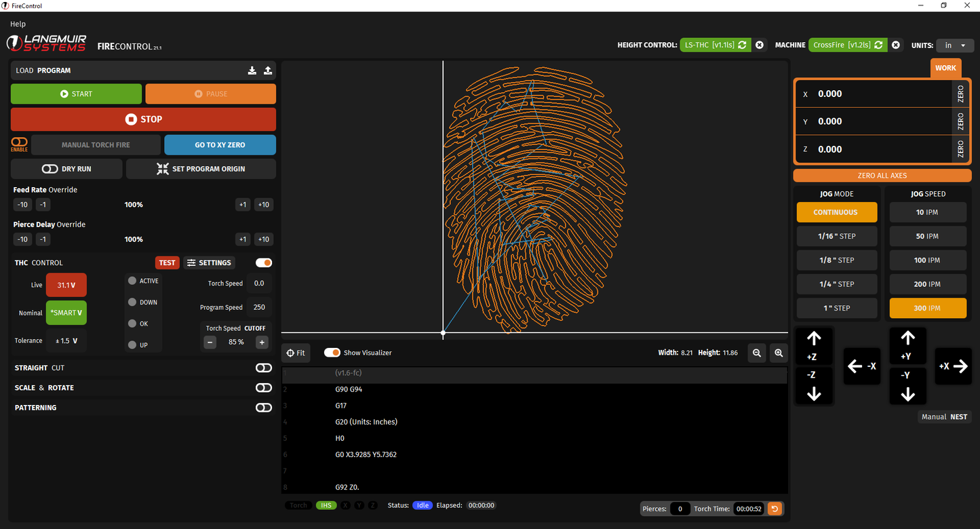Disable the THC Control toggle
Screen dimensions: 980x529
coord(263,262)
